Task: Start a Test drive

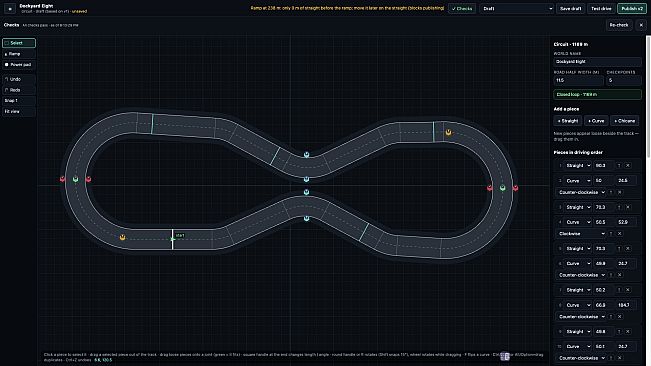Action: pyautogui.click(x=601, y=8)
